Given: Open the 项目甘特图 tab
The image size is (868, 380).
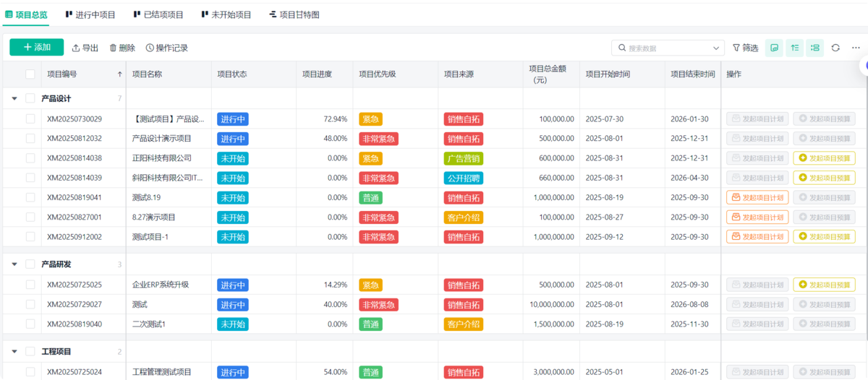Looking at the screenshot, I should tap(294, 14).
